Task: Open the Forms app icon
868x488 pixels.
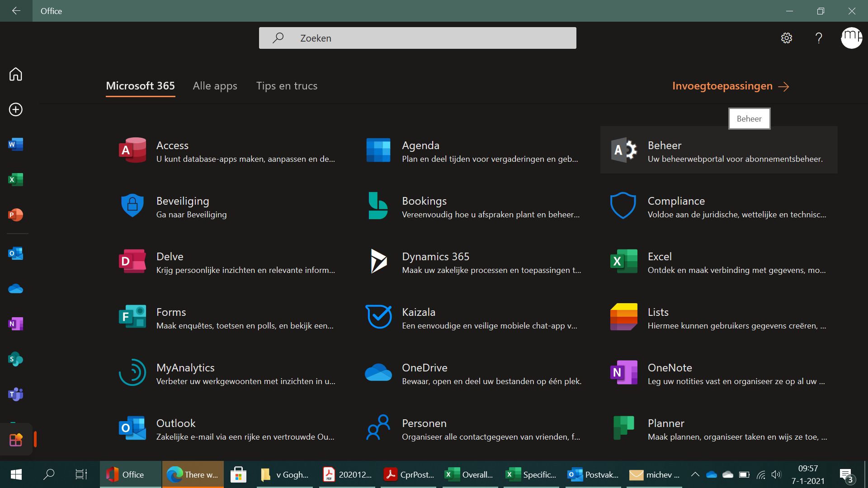Action: [x=132, y=317]
